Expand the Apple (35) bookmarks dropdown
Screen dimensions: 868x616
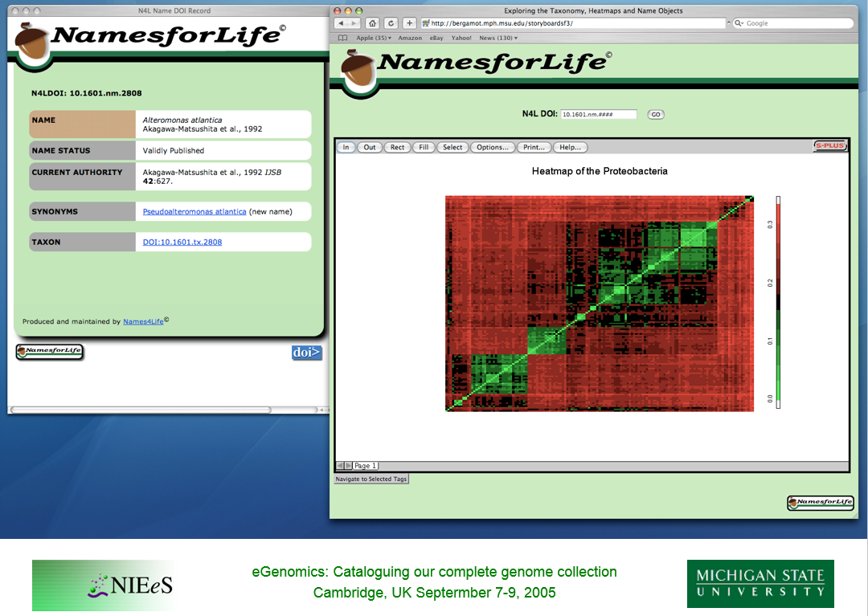click(373, 38)
